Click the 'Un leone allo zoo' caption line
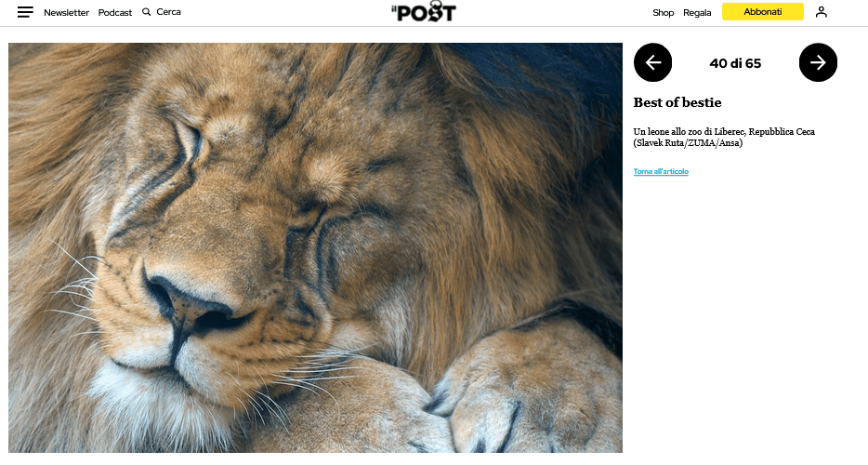Viewport: 868px width, 465px height. [x=724, y=132]
